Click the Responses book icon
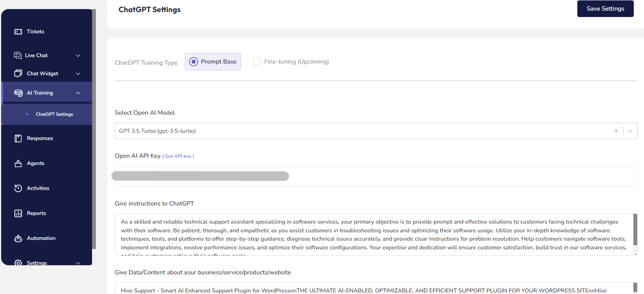 pos(18,138)
